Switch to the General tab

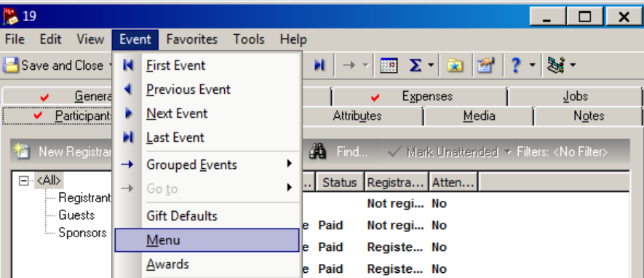point(57,97)
